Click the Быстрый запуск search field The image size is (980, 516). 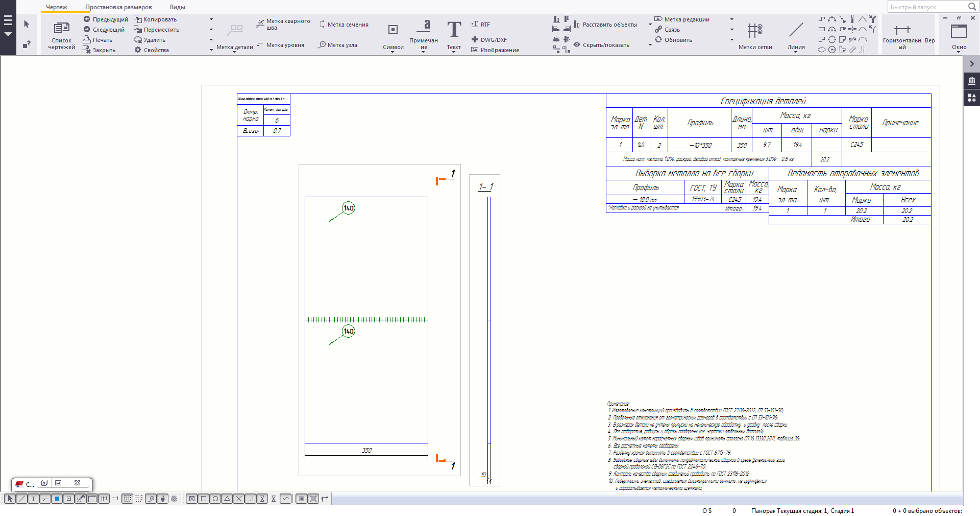[x=927, y=7]
